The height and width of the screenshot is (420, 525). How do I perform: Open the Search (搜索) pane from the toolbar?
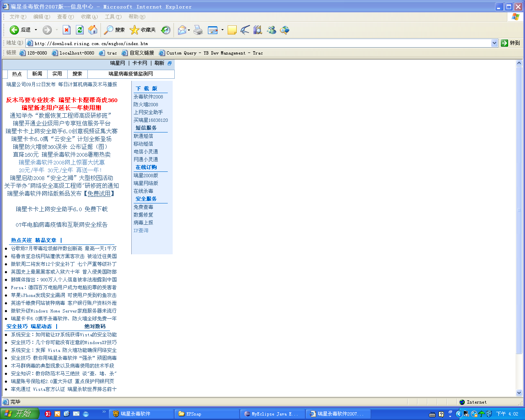tap(114, 30)
